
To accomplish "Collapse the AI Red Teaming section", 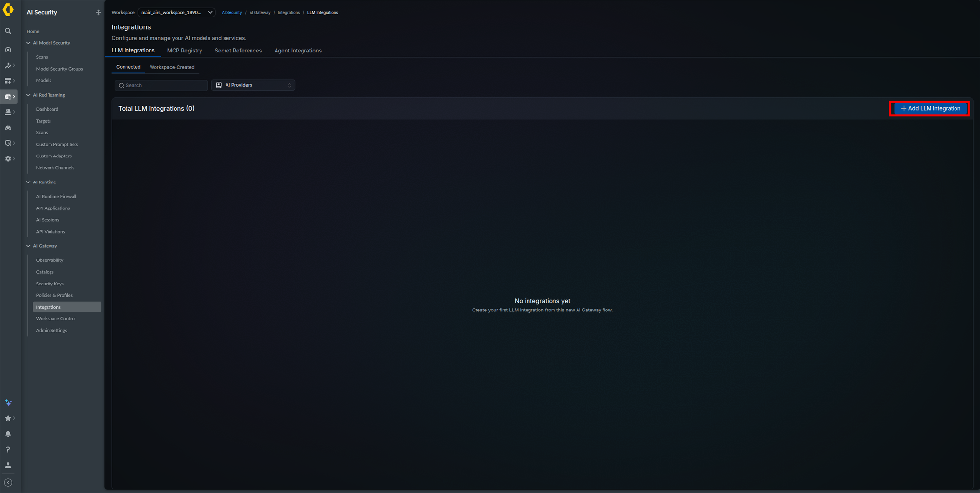I will (x=28, y=95).
